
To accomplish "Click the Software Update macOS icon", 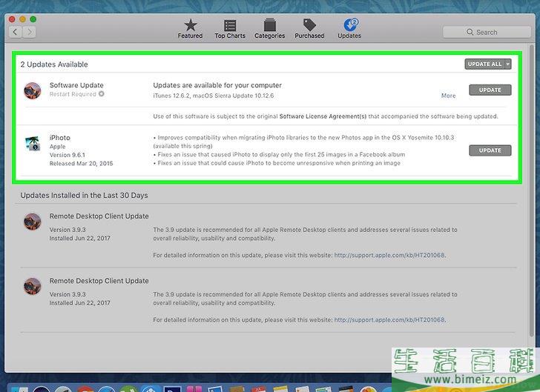I will tap(33, 90).
